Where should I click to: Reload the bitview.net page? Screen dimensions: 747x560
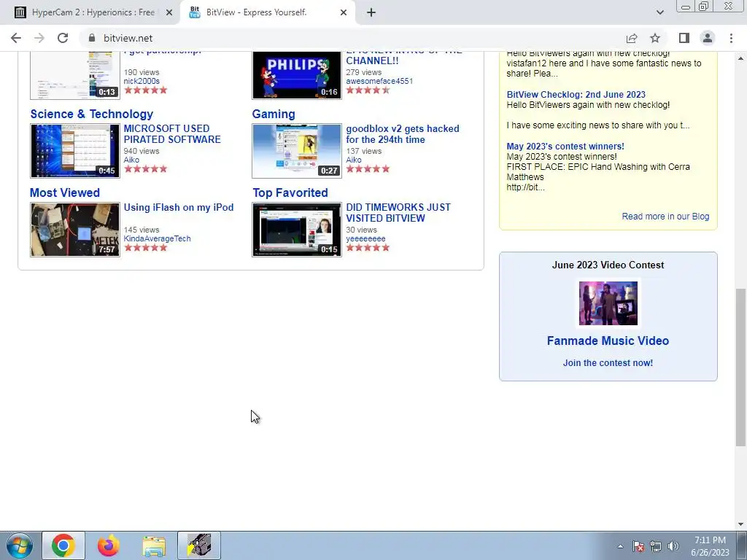(63, 38)
